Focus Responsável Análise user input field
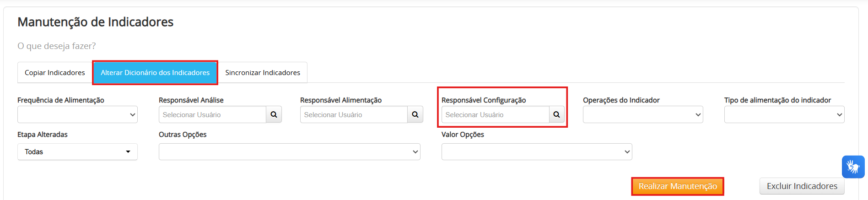Image resolution: width=868 pixels, height=200 pixels. click(212, 114)
